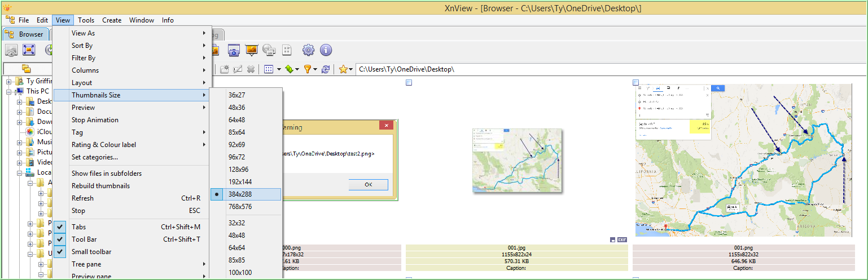The height and width of the screenshot is (280, 868).
Task: Click the iCloud Photos icon in tree
Action: pos(31,131)
